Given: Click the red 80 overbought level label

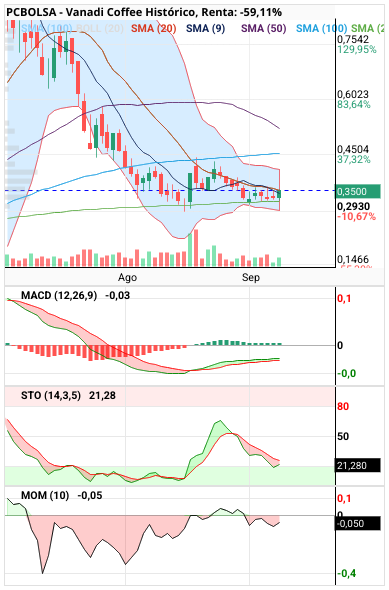Looking at the screenshot, I should 343,407.
